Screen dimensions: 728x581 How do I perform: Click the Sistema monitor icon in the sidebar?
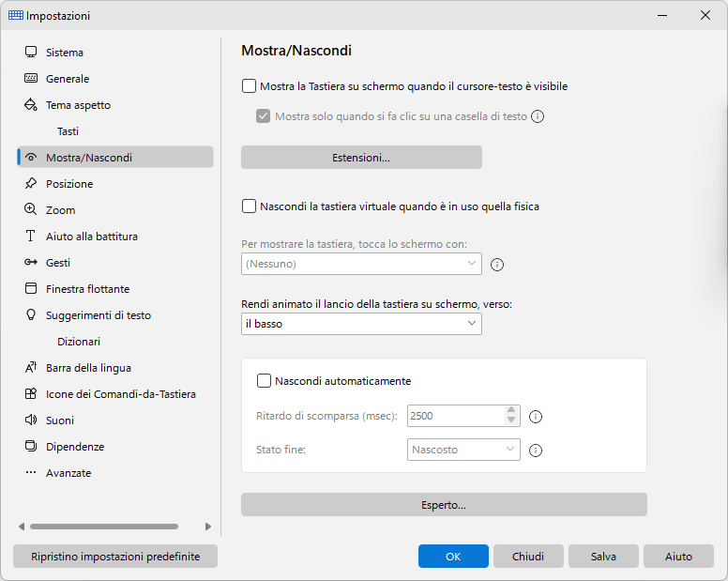click(x=31, y=52)
